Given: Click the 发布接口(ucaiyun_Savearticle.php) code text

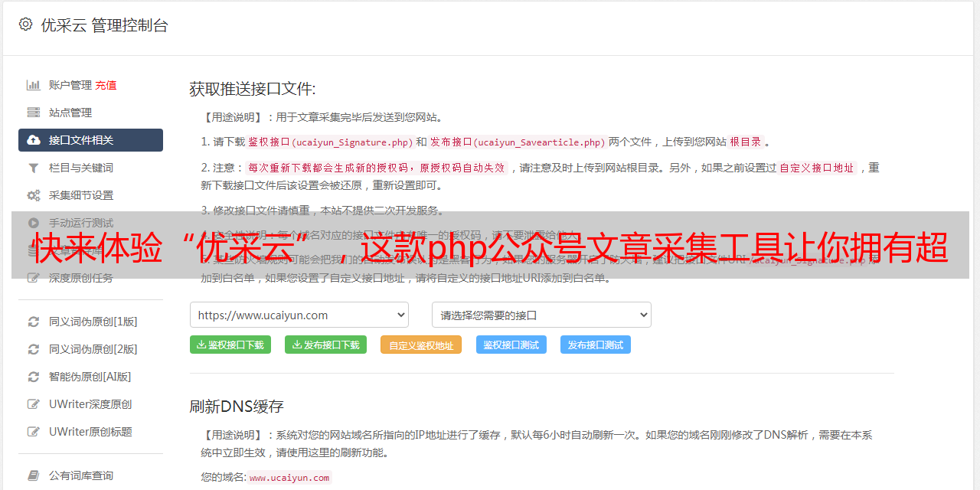Looking at the screenshot, I should 518,142.
